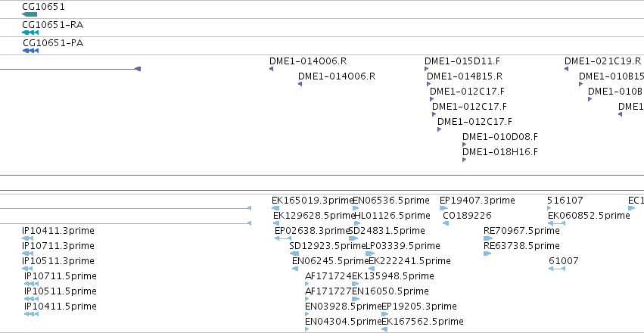The width and height of the screenshot is (644, 333).
Task: Select the triple-arrow glyph under IP10411.5prime
Action: coord(31,314)
